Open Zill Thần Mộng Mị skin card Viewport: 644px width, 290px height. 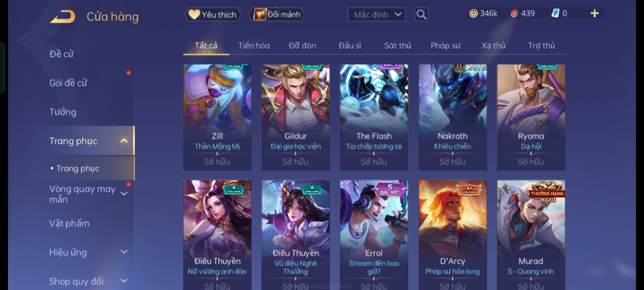point(217,117)
